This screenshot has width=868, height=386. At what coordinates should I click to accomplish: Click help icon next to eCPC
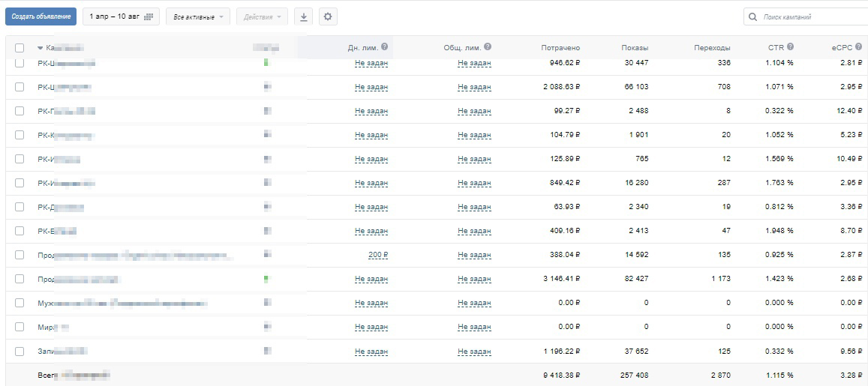(858, 47)
